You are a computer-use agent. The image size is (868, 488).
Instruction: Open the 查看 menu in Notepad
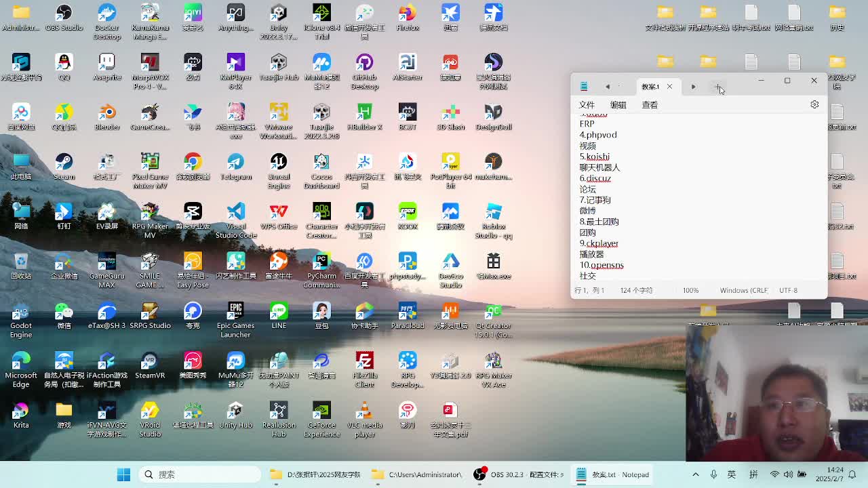(650, 105)
